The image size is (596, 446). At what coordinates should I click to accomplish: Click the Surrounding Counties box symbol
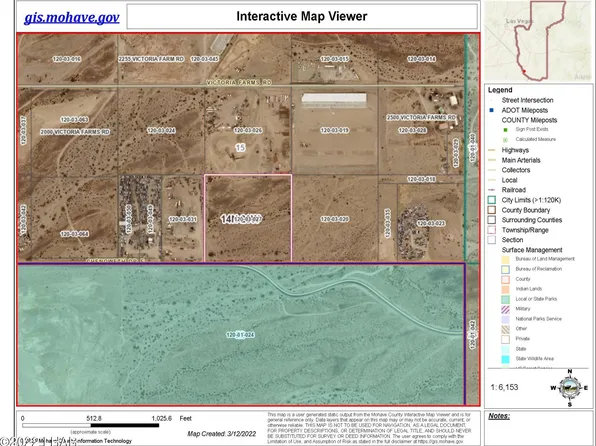coord(492,220)
